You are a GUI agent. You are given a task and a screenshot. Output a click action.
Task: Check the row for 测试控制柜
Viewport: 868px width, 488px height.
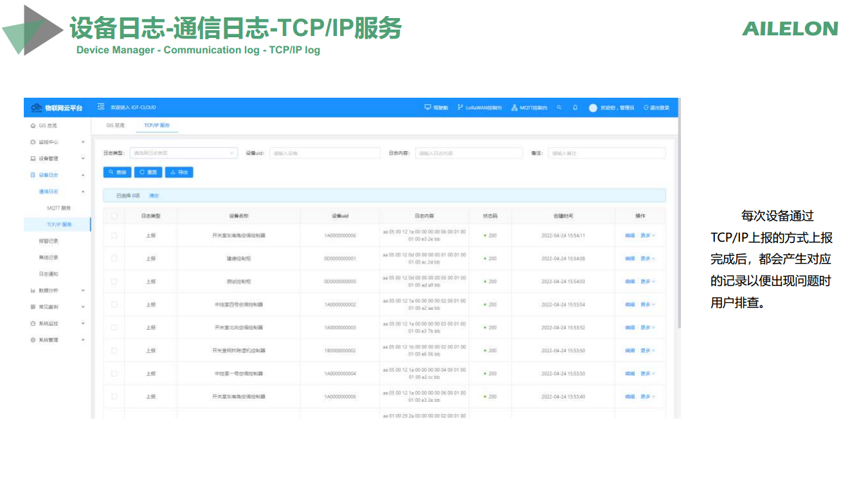[114, 282]
